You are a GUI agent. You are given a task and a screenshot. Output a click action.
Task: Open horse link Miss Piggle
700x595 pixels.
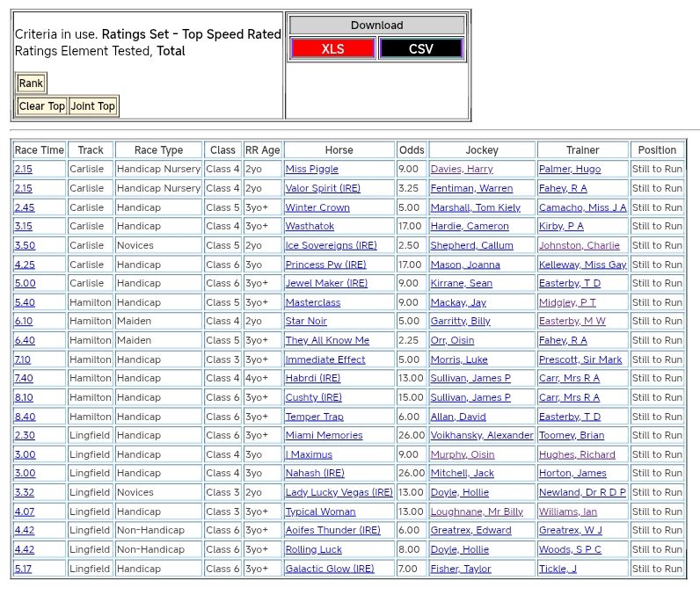[311, 169]
